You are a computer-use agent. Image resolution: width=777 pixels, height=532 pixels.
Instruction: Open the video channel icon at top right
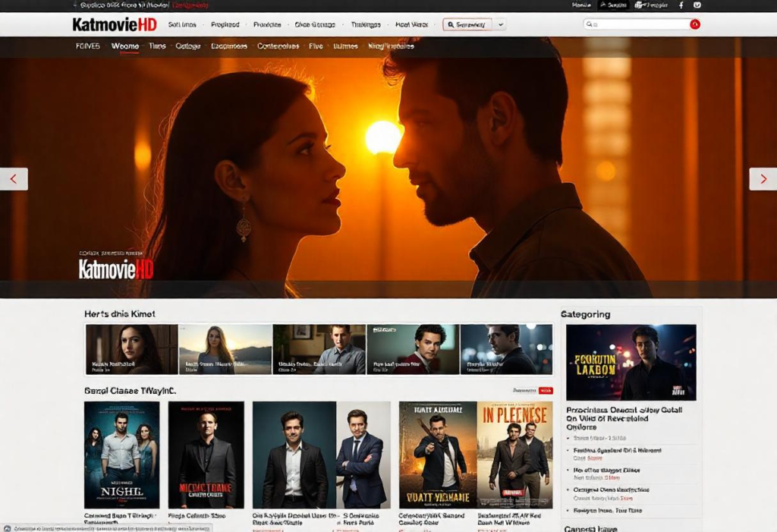(x=697, y=5)
